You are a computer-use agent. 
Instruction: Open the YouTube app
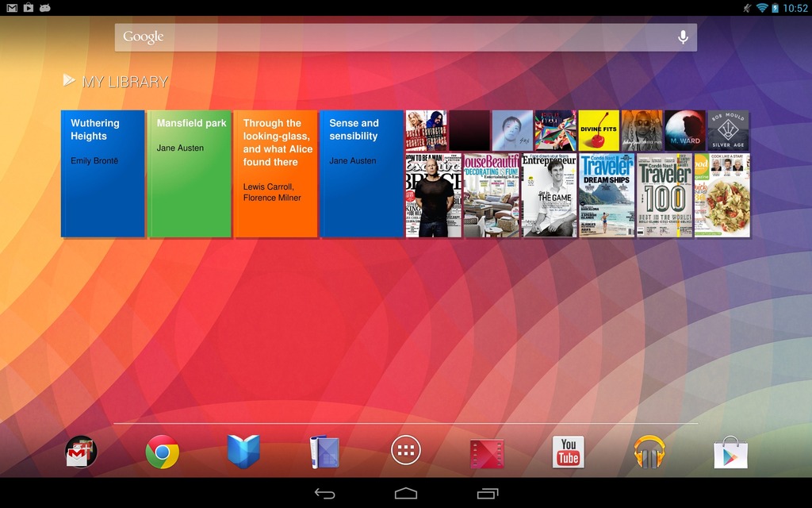[x=568, y=452]
